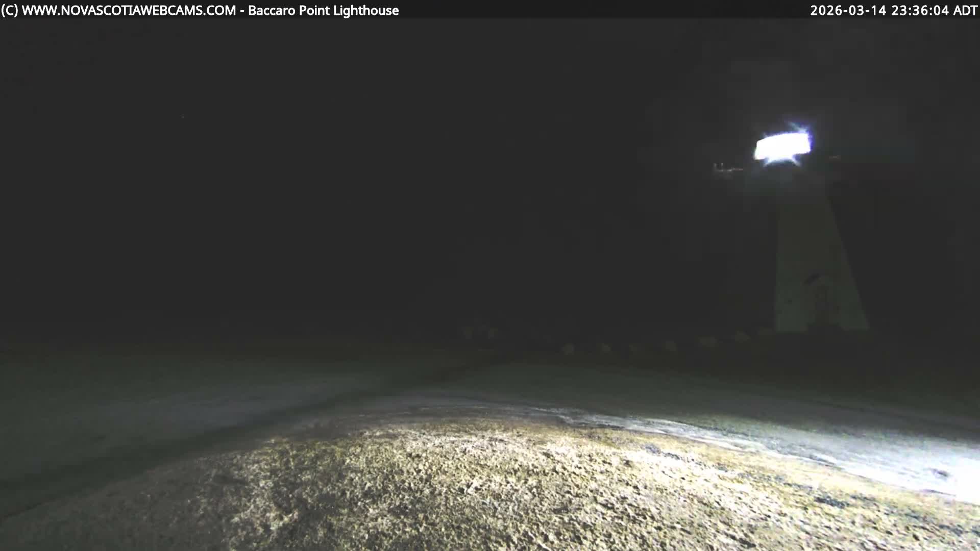Click the 2026-03-14 23:36:04 ADT timestamp
The width and height of the screenshot is (980, 551).
click(894, 10)
